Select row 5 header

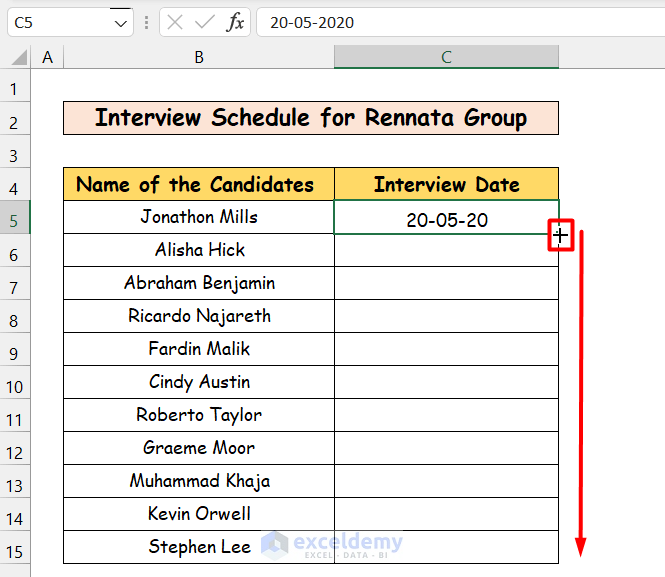(x=14, y=218)
